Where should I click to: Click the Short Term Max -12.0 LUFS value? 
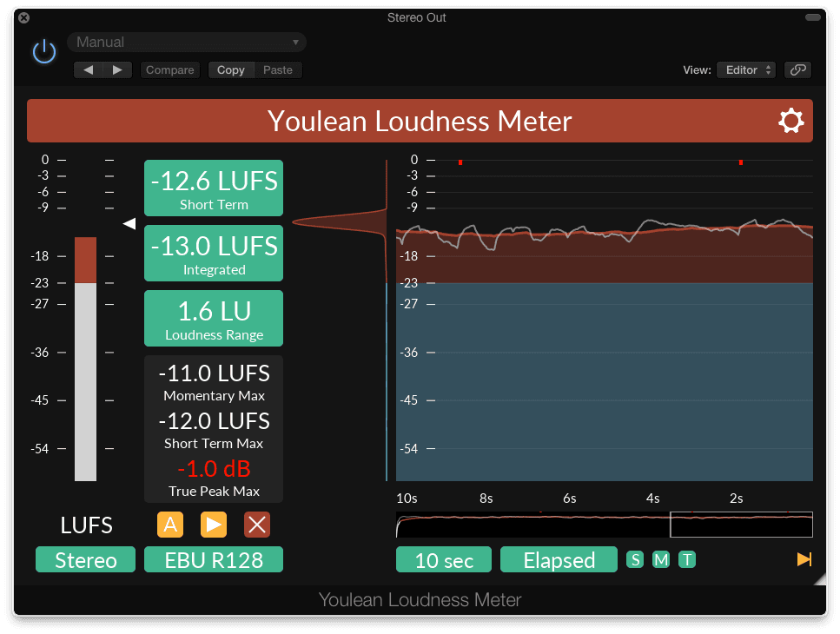(214, 421)
